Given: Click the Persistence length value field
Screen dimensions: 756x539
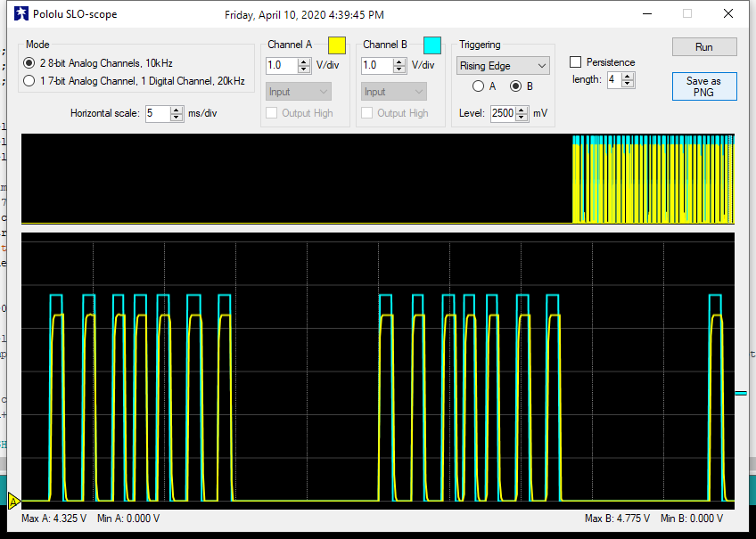Looking at the screenshot, I should 614,79.
